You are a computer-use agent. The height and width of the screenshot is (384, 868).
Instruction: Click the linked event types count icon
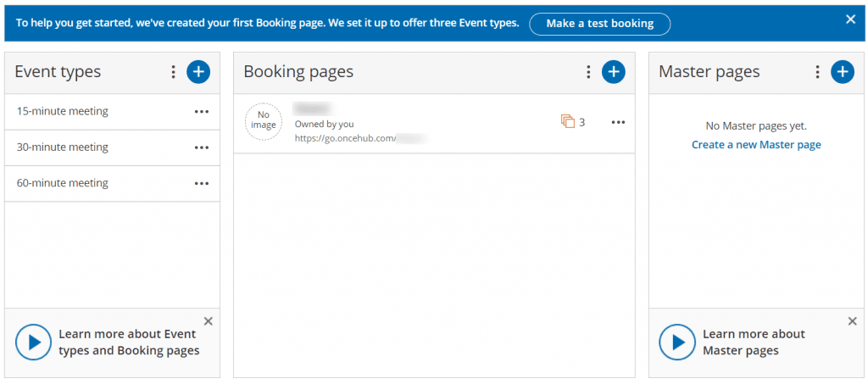[x=568, y=122]
